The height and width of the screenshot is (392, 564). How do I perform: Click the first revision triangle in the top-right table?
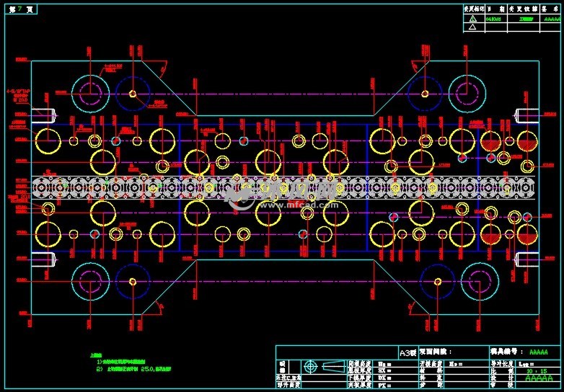[472, 18]
